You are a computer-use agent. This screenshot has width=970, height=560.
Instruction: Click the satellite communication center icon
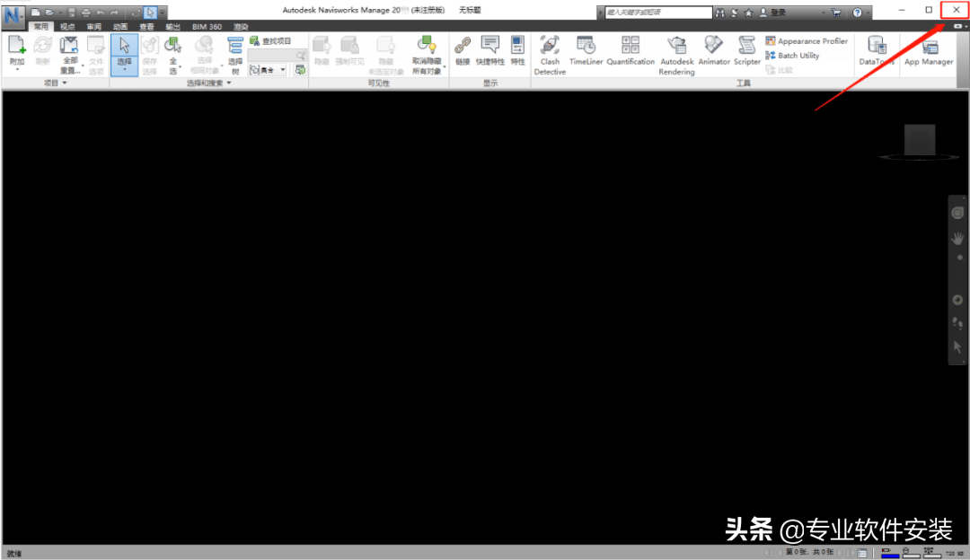pyautogui.click(x=735, y=13)
